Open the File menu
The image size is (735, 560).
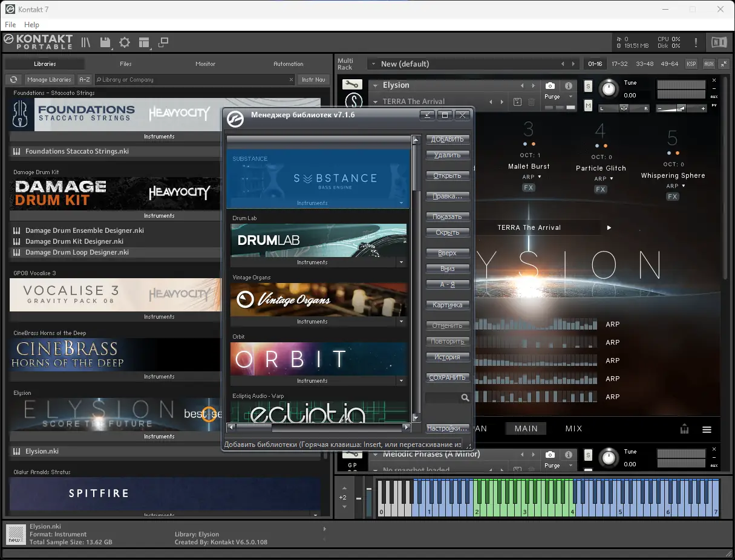[10, 25]
